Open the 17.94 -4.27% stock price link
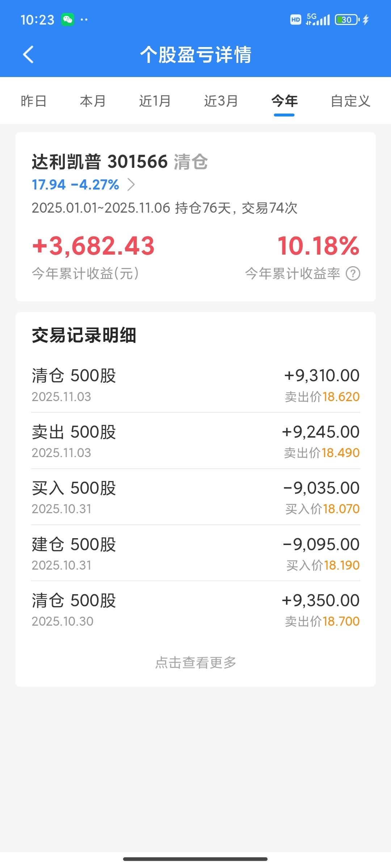 [x=75, y=184]
